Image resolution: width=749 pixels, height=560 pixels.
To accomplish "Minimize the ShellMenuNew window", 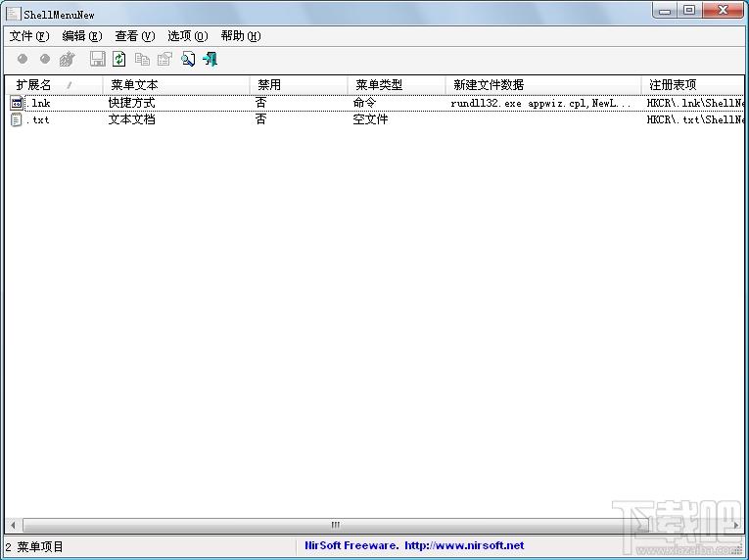I will (x=665, y=10).
